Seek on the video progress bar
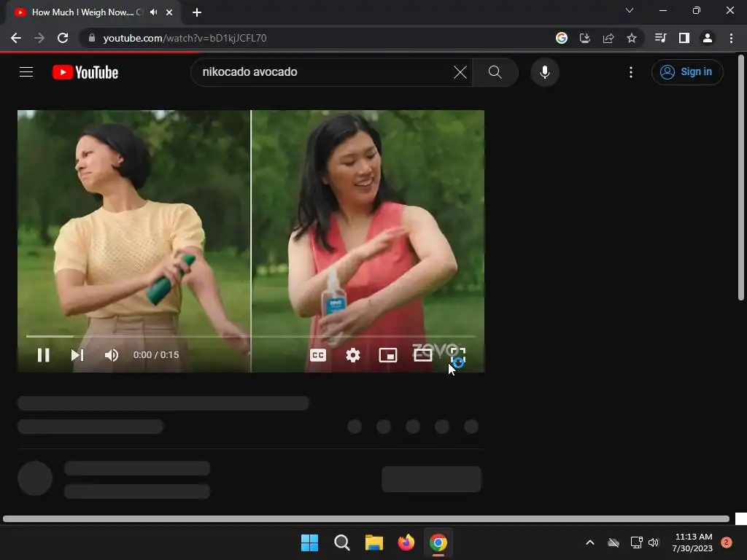Image resolution: width=747 pixels, height=560 pixels. (251, 336)
